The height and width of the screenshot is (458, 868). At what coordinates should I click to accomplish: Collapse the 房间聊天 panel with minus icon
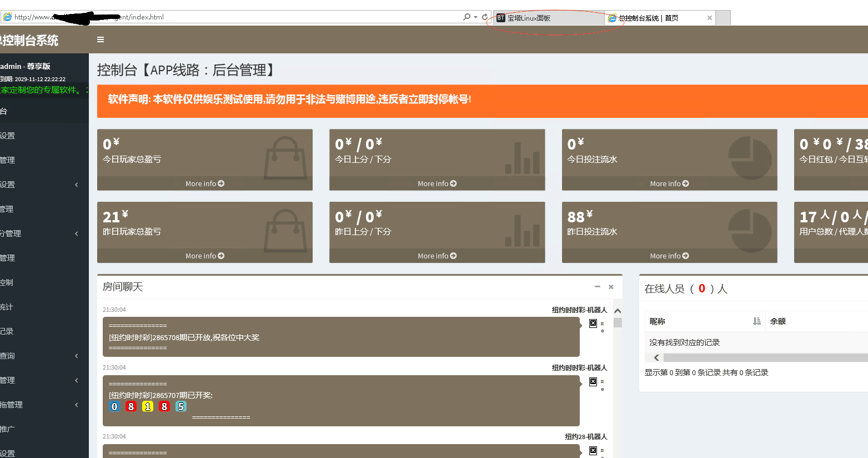tap(598, 287)
